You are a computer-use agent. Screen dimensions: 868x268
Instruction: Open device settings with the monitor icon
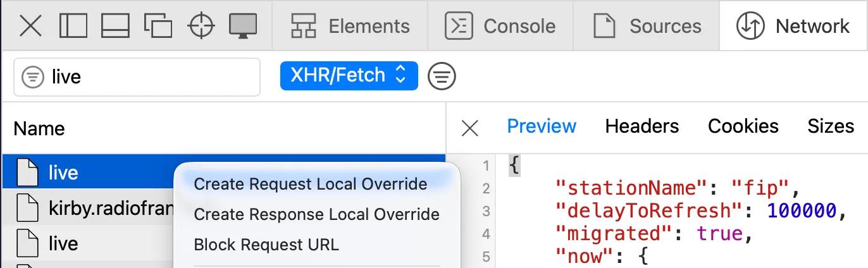click(243, 26)
